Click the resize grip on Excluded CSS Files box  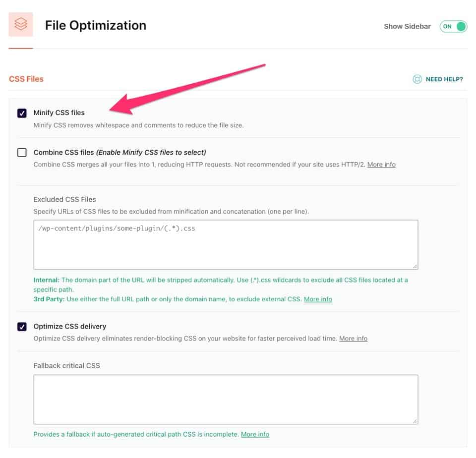click(415, 265)
